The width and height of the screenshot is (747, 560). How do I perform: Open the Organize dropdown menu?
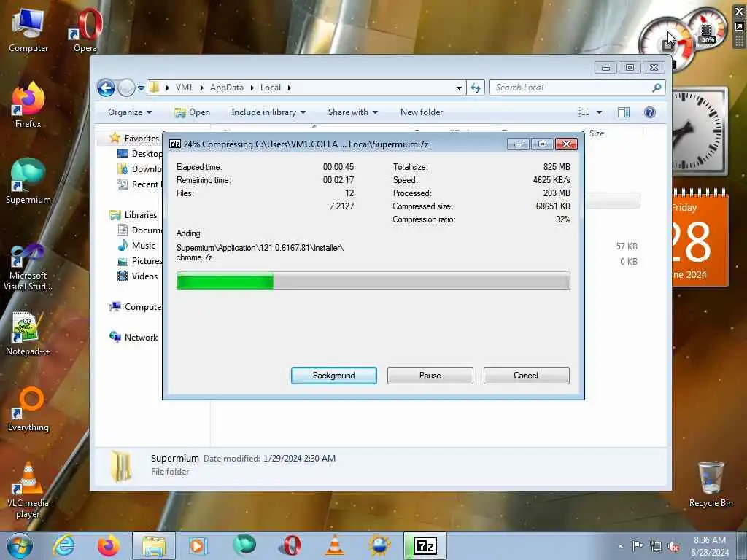click(130, 112)
